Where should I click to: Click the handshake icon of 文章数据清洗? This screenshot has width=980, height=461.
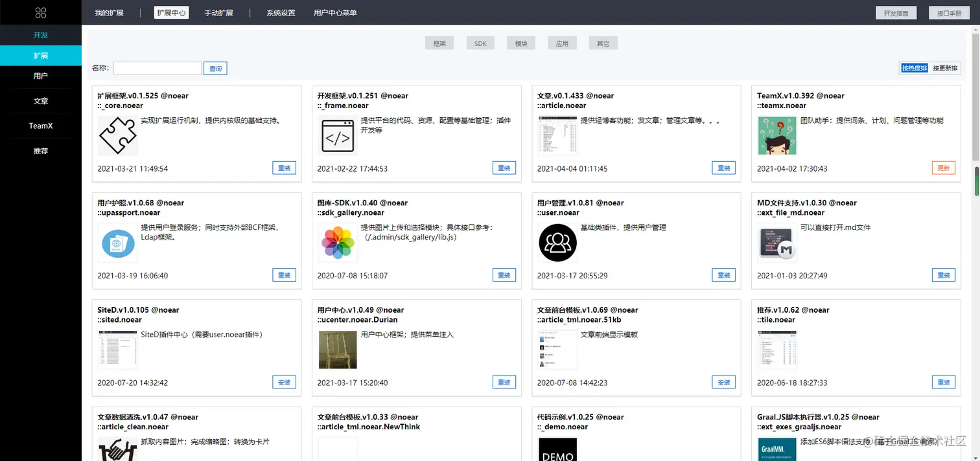(117, 449)
